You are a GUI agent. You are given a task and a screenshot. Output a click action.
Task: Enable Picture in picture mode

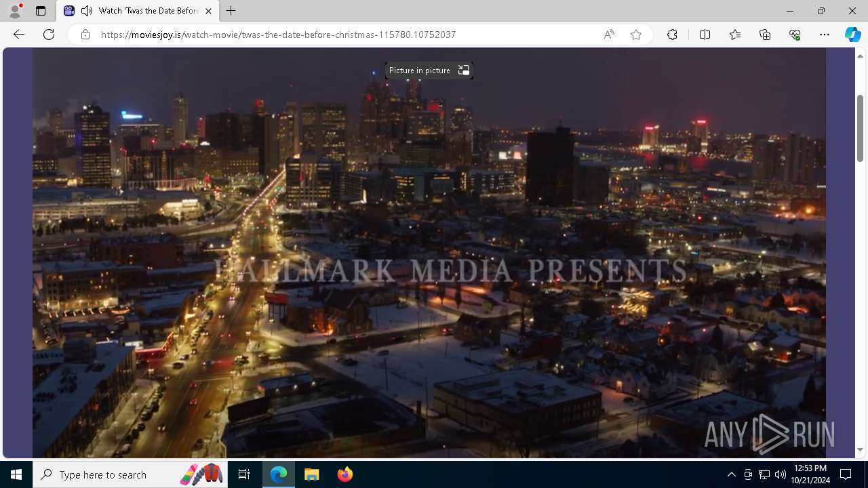click(x=429, y=70)
